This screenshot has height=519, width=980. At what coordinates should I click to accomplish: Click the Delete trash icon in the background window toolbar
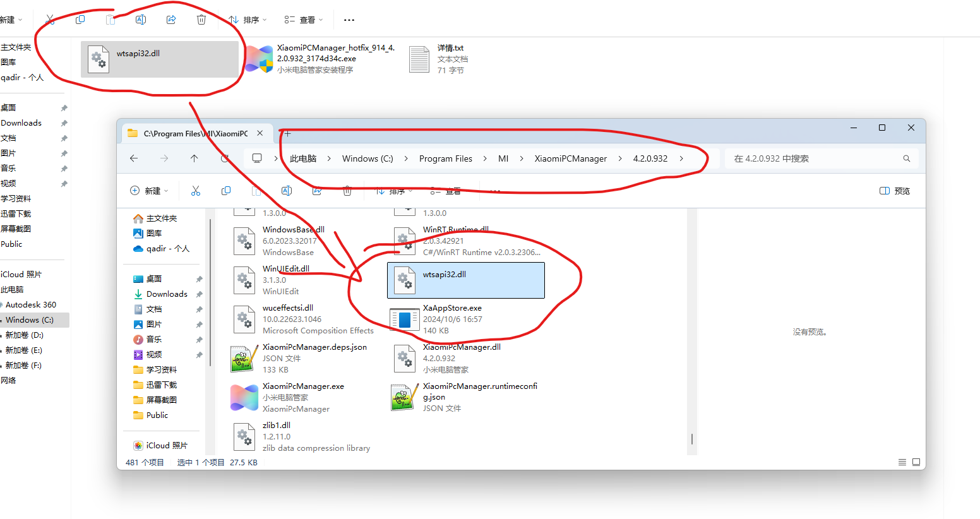[201, 20]
